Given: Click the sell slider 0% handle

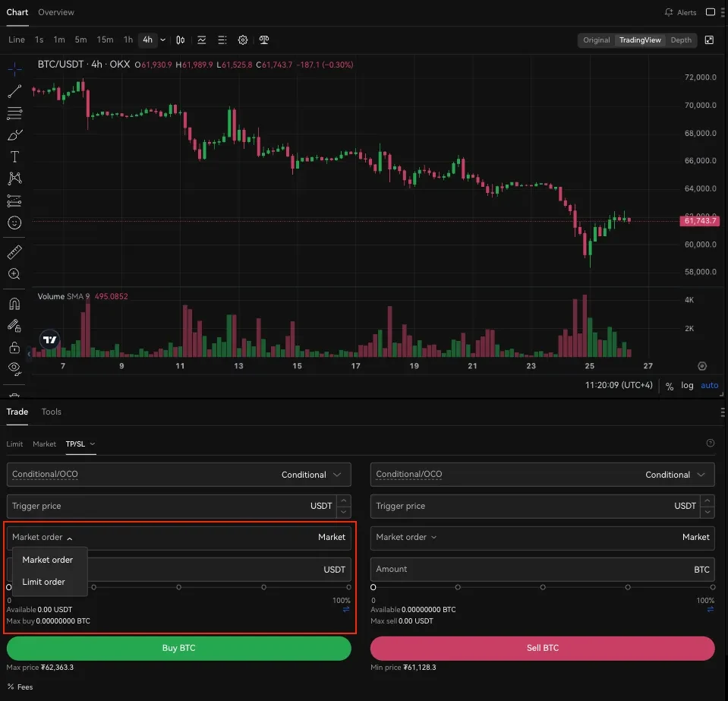Looking at the screenshot, I should [x=373, y=587].
